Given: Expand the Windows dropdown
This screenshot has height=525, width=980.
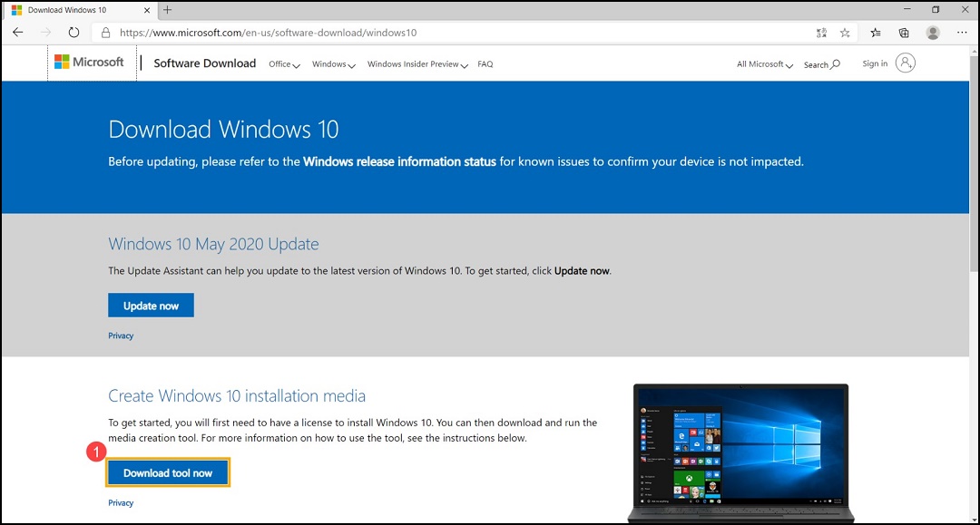Looking at the screenshot, I should (x=333, y=63).
